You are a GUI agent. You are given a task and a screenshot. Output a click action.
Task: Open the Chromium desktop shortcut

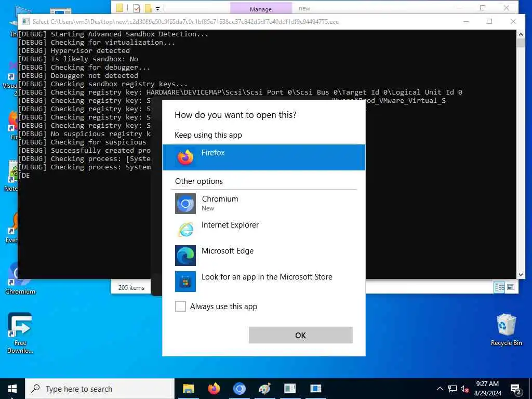20,278
